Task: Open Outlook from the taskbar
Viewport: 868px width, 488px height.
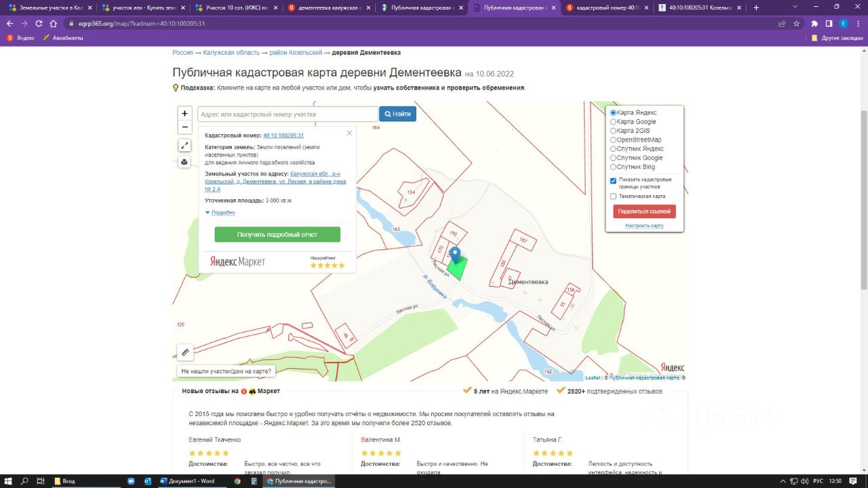Action: point(147,481)
